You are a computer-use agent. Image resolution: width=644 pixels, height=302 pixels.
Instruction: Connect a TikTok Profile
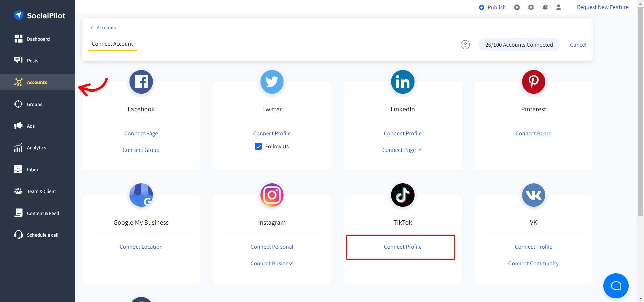point(402,247)
